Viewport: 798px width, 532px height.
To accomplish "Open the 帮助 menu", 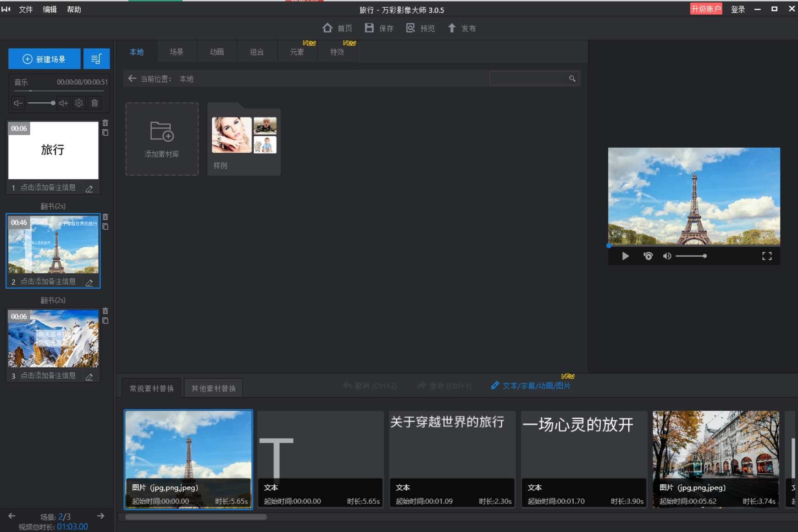I will 74,9.
